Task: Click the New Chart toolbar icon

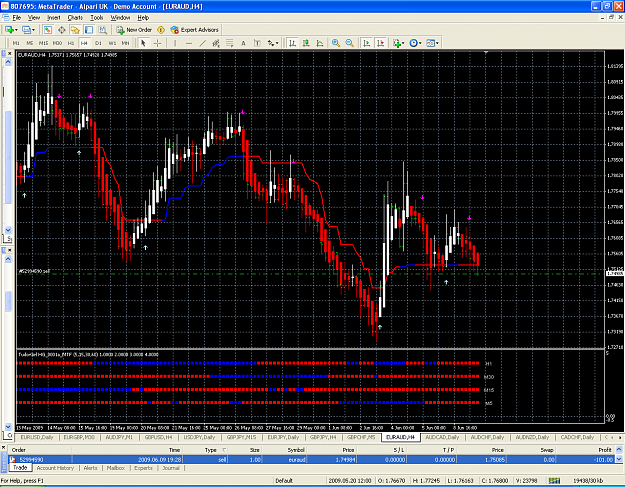Action: coord(9,30)
